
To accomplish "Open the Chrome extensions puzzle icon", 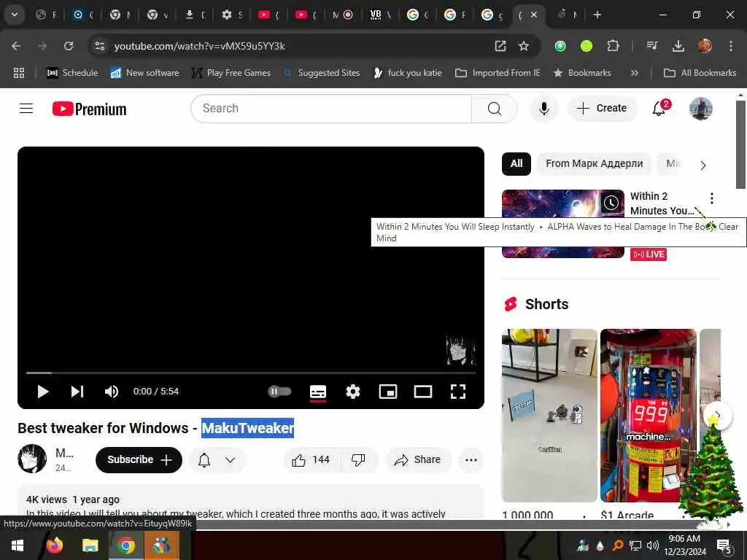I will pos(613,46).
